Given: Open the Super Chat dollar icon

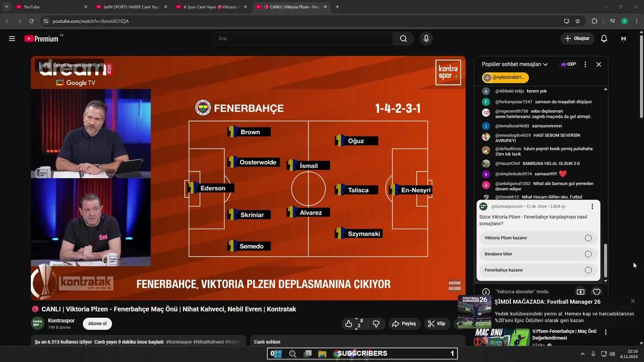Looking at the screenshot, I should 580,292.
